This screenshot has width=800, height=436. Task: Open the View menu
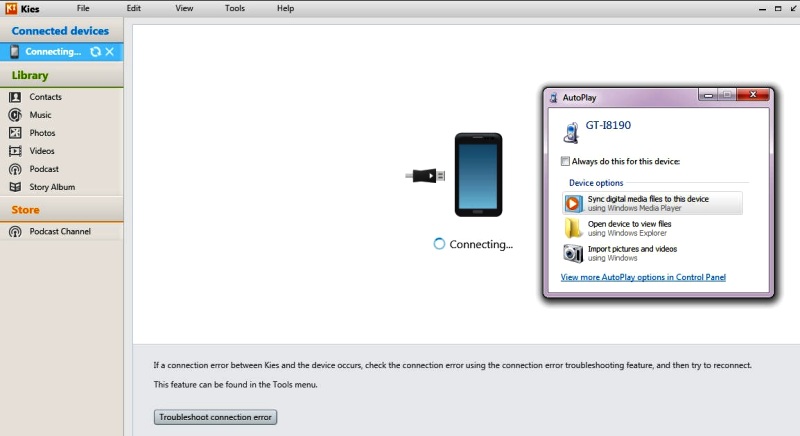pyautogui.click(x=184, y=8)
